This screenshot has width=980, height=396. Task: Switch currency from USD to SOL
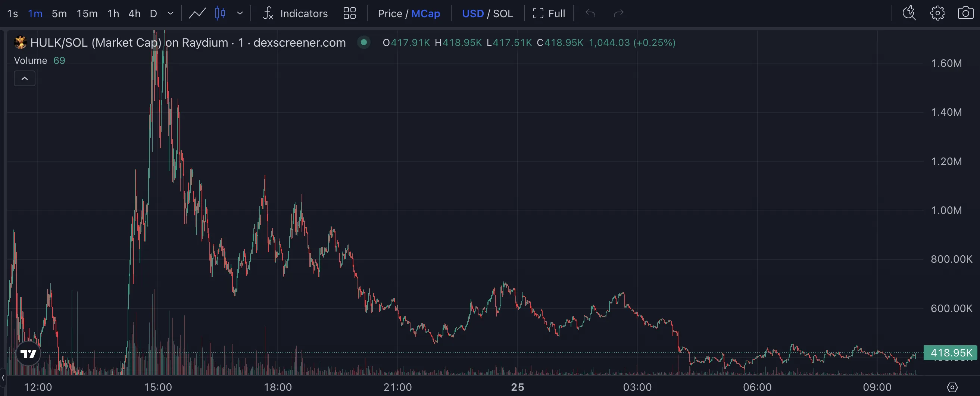click(x=503, y=13)
